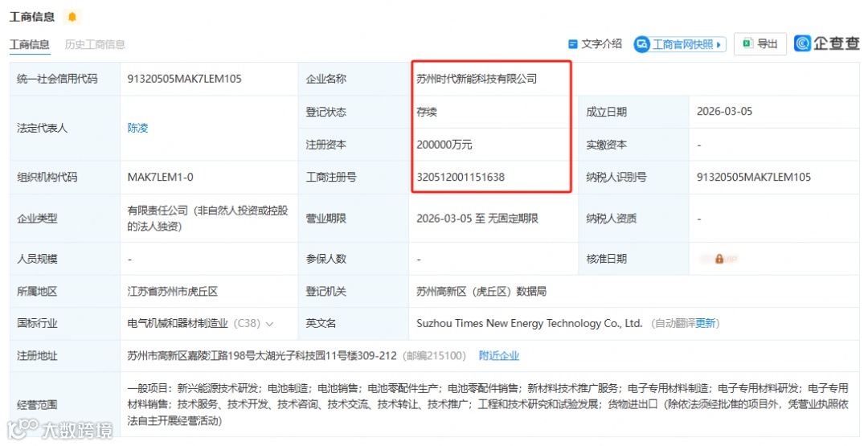
Task: Click 更新 link beside English name
Action: click(706, 323)
